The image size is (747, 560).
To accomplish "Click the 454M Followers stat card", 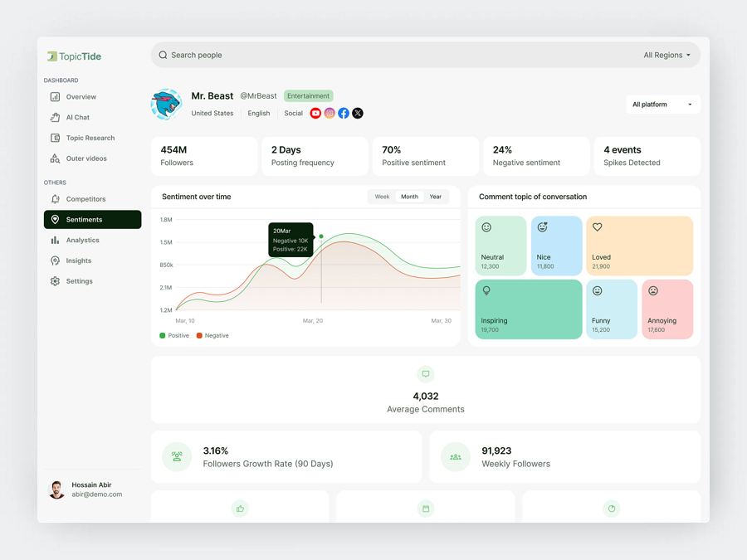I will coord(204,156).
